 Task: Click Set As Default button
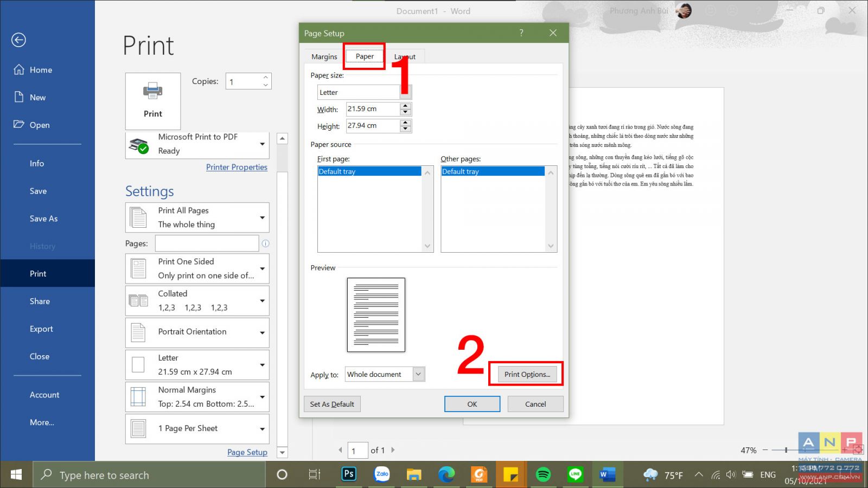coord(332,404)
